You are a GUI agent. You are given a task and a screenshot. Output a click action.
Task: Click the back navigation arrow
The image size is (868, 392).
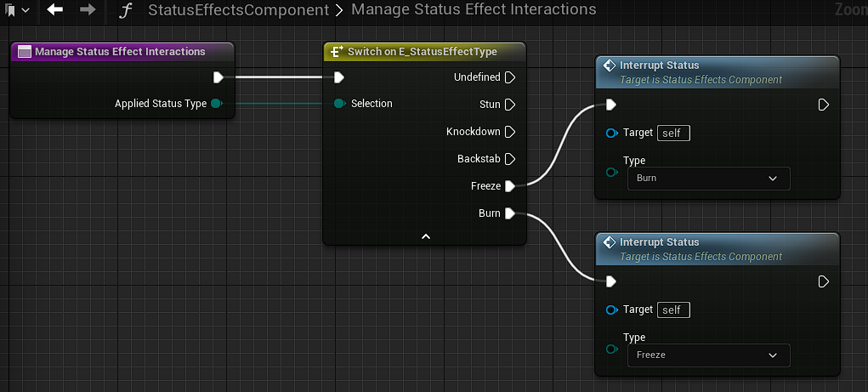[55, 10]
